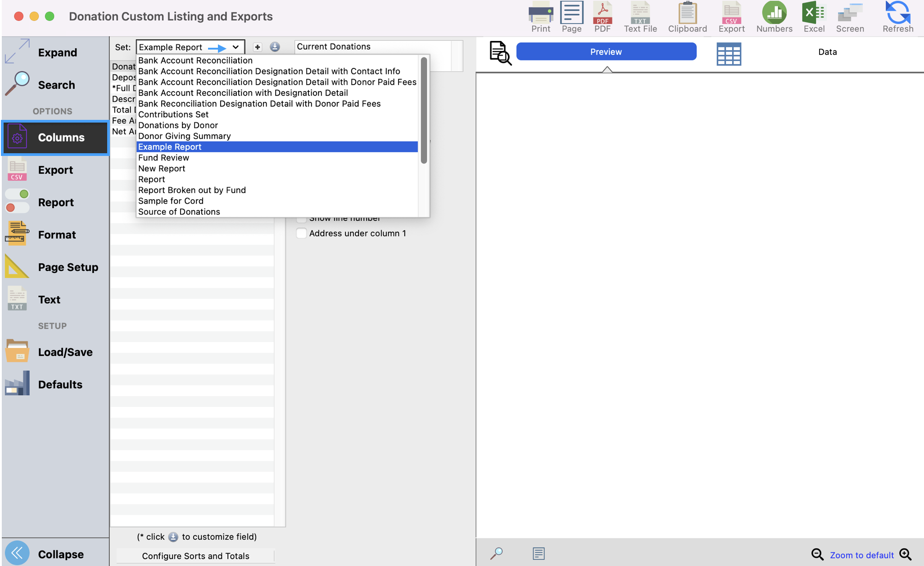The image size is (924, 566).
Task: Switch to the Data tab
Action: [x=827, y=52]
